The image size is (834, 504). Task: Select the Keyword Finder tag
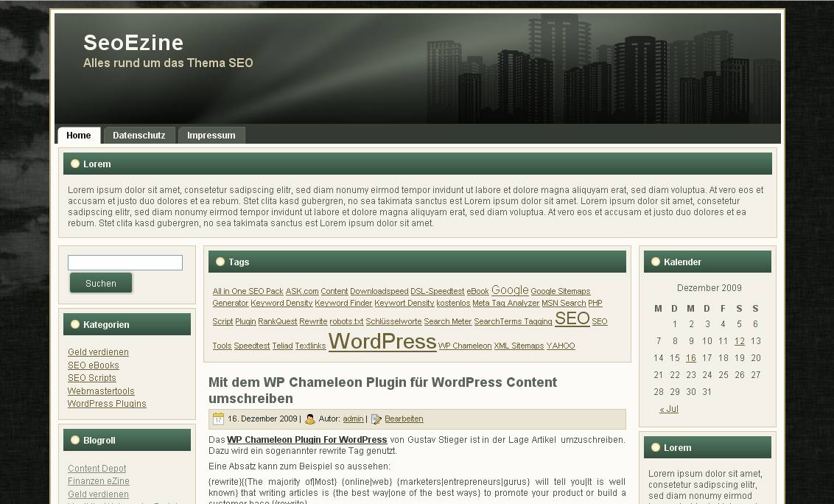point(343,303)
